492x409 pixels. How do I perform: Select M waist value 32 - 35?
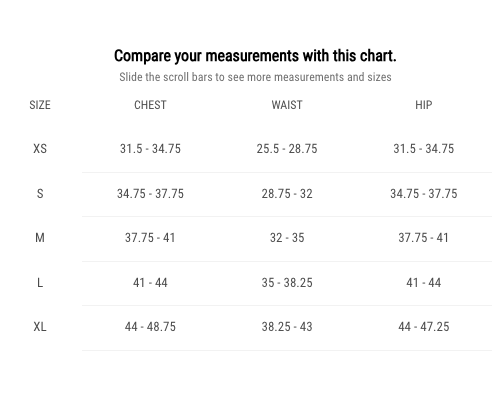click(287, 238)
